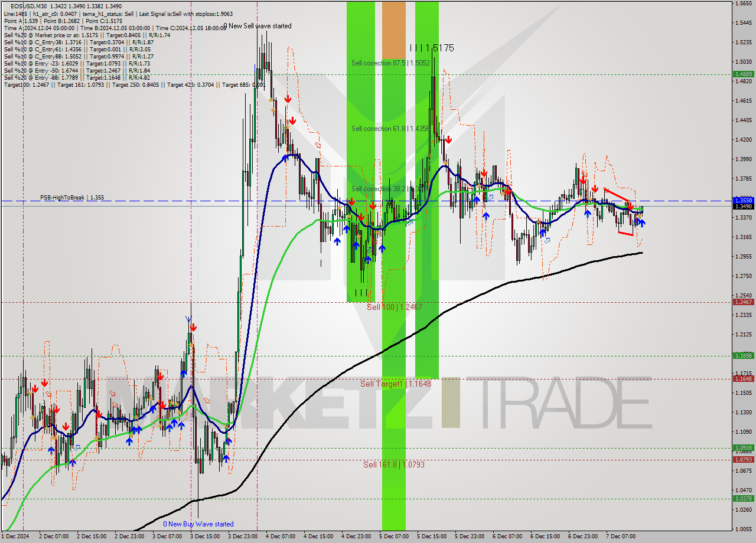
Task: Click the 'Sell 161.8 | 1.0793' label
Action: (394, 465)
